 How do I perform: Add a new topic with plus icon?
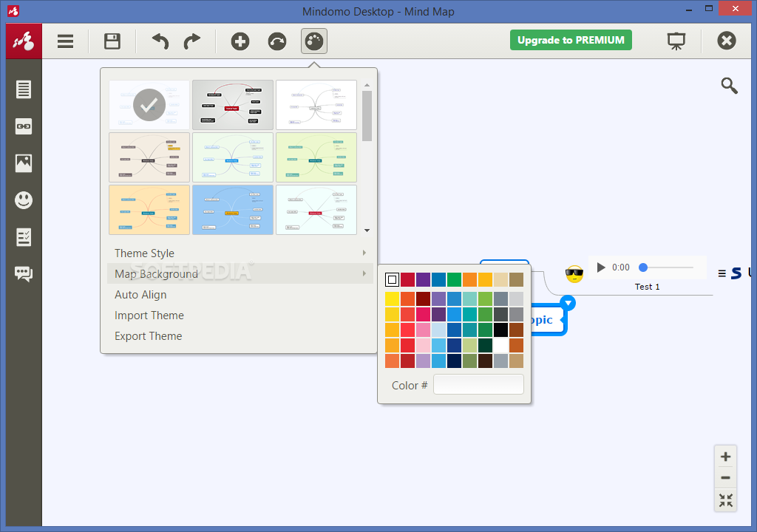pyautogui.click(x=240, y=41)
